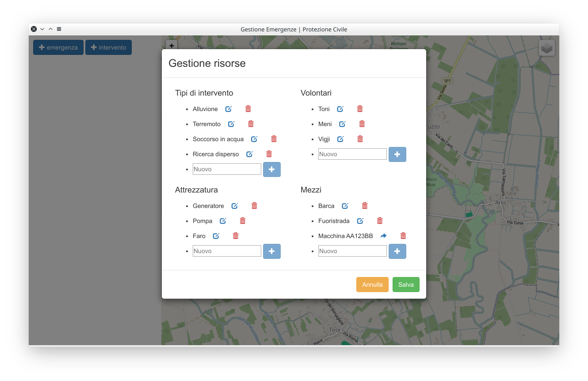The image size is (588, 381).
Task: Edit the Barca vehicle
Action: click(345, 206)
